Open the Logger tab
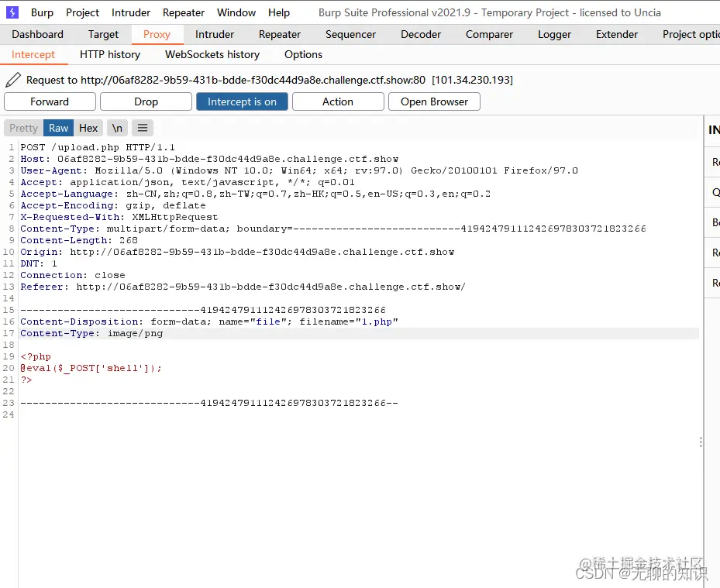The width and height of the screenshot is (720, 588). click(x=554, y=34)
